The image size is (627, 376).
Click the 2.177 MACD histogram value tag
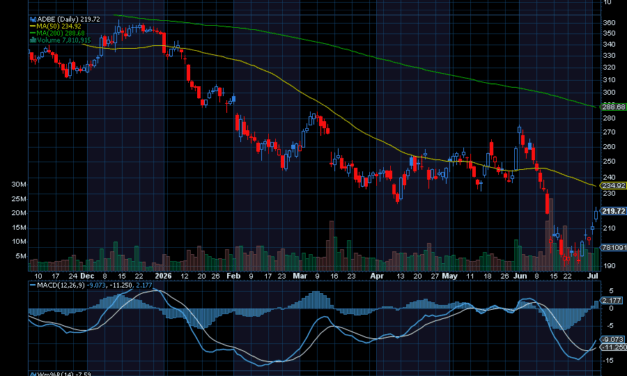[x=612, y=300]
